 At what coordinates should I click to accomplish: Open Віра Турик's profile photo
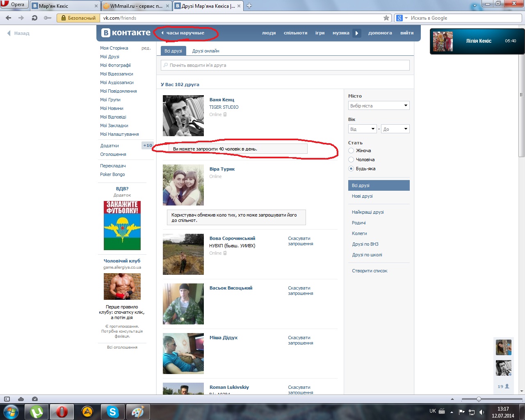(183, 185)
